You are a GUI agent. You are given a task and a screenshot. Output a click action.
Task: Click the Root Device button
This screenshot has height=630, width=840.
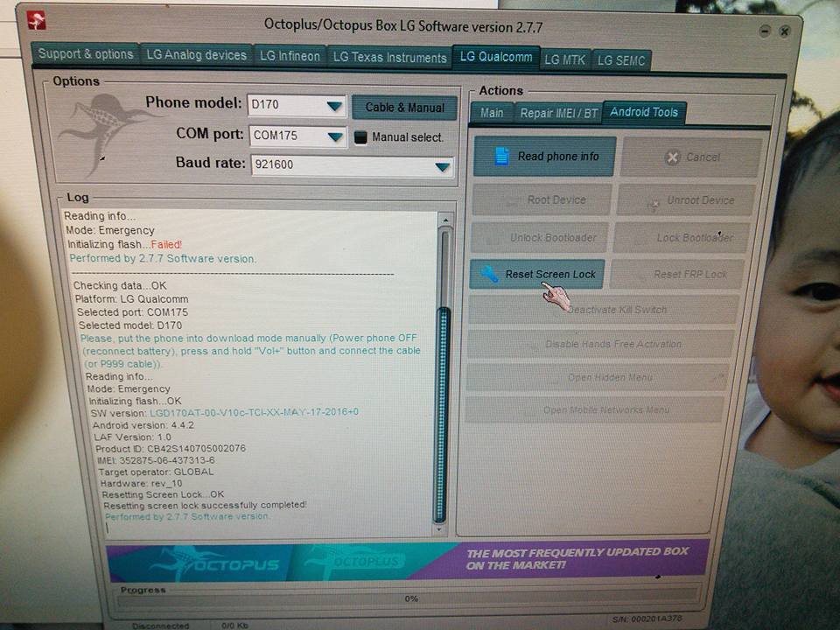pos(542,199)
